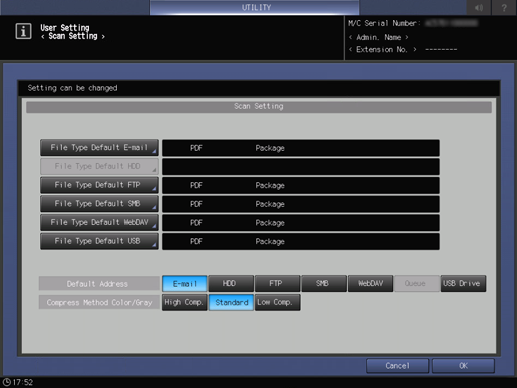Select High Comp. compression method
This screenshot has width=517, height=388.
[185, 302]
